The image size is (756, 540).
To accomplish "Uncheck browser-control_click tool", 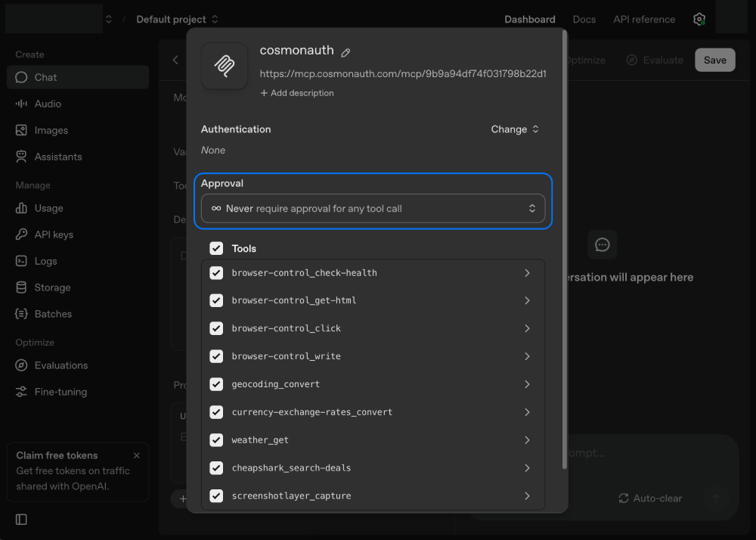I will point(216,328).
